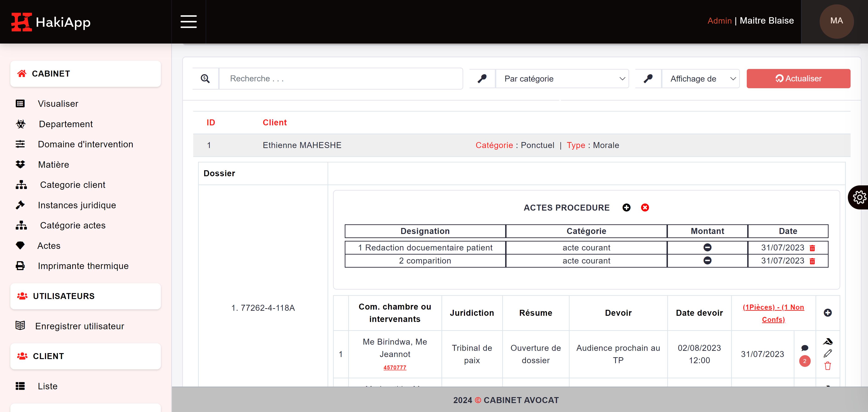The height and width of the screenshot is (412, 868).
Task: Open the Affichage de dropdown
Action: pos(700,79)
